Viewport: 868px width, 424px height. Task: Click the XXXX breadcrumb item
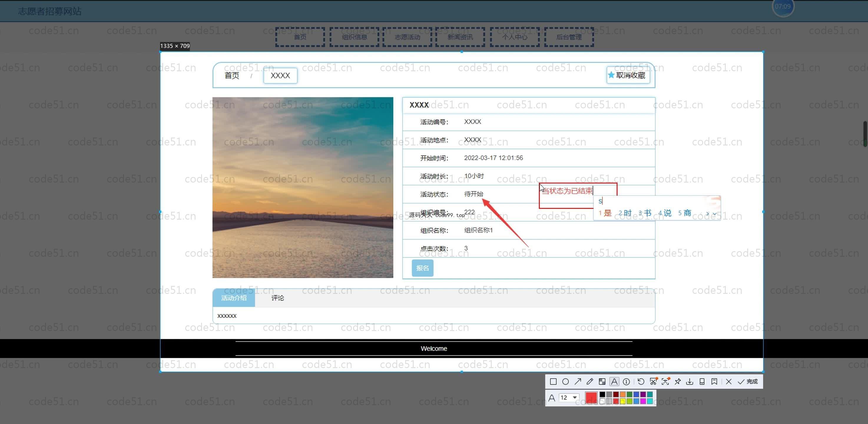(x=280, y=75)
